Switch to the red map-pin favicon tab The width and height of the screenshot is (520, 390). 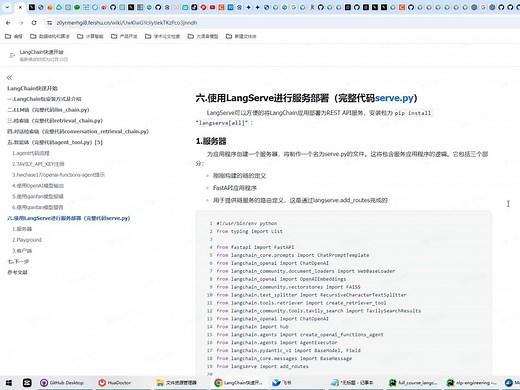(x=203, y=7)
